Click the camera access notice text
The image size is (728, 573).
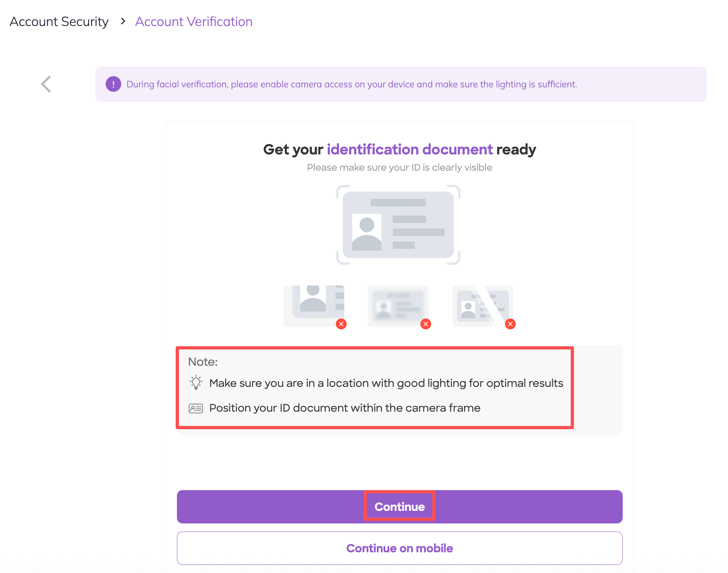351,84
